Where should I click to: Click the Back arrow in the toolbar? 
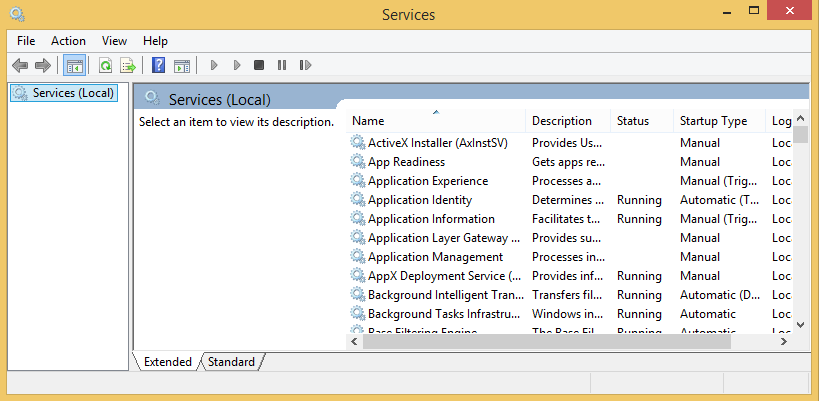(19, 65)
